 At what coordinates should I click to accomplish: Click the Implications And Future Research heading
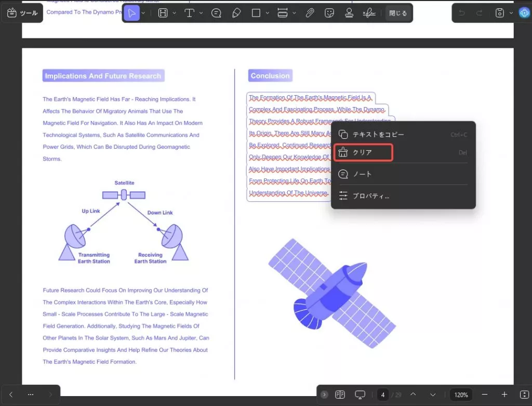(103, 76)
